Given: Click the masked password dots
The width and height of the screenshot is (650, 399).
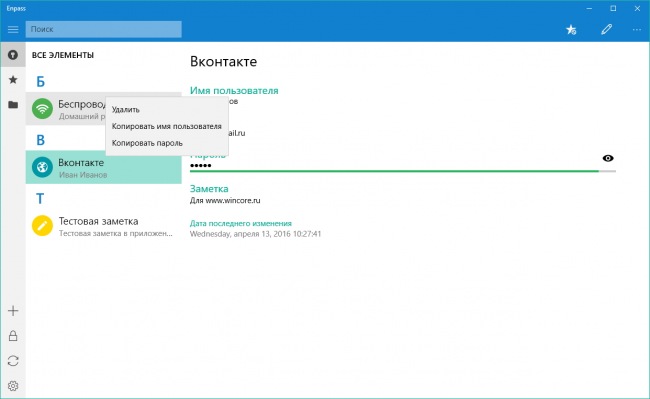Looking at the screenshot, I should click(x=201, y=166).
